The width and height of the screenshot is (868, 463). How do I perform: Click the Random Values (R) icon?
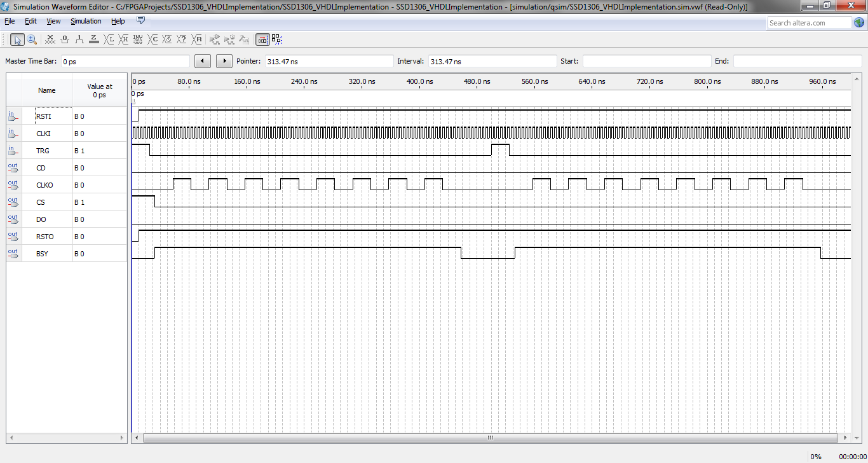(x=198, y=39)
